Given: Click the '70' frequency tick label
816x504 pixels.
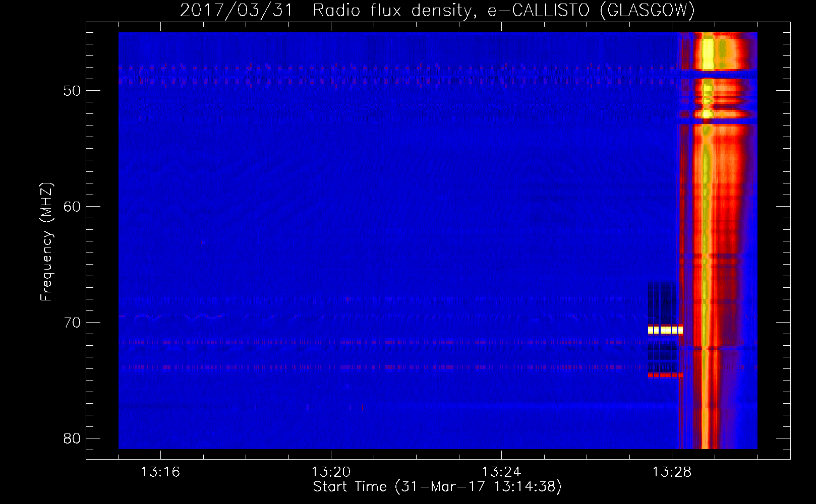Looking at the screenshot, I should tap(72, 323).
